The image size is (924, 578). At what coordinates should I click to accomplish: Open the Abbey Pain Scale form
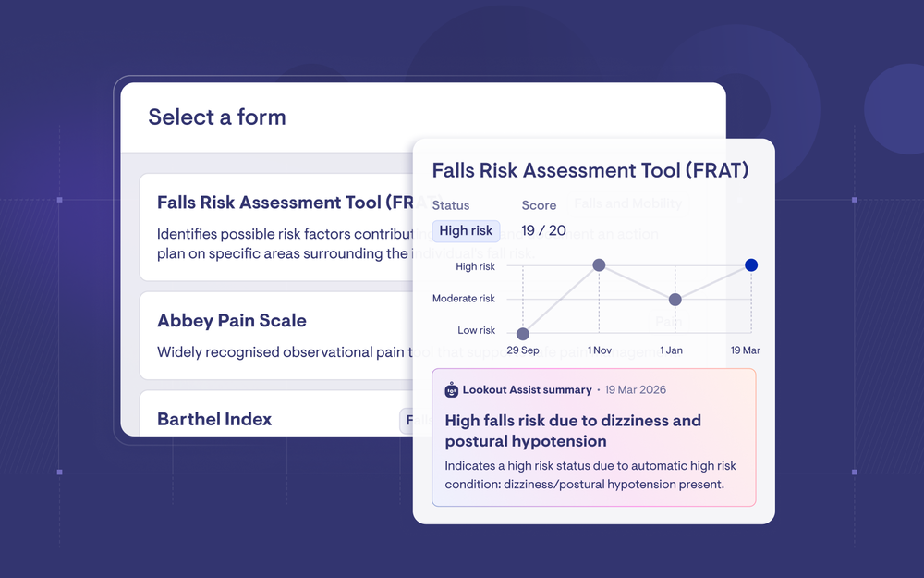click(x=276, y=337)
